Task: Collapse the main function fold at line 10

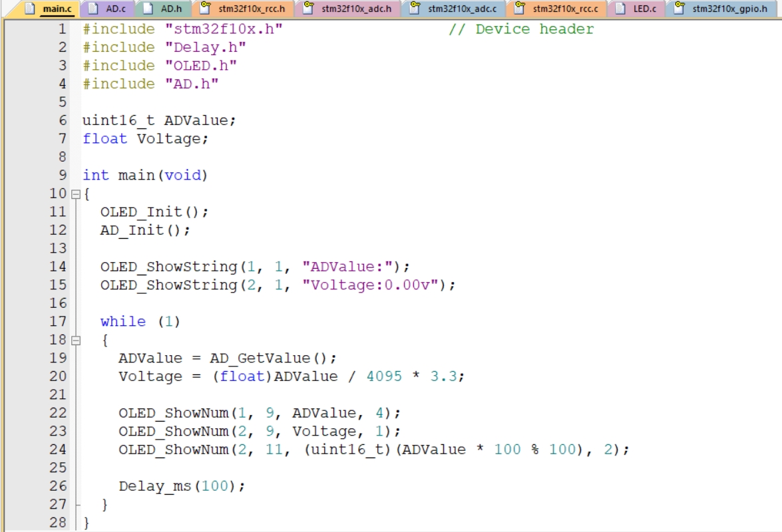Action: pos(76,194)
